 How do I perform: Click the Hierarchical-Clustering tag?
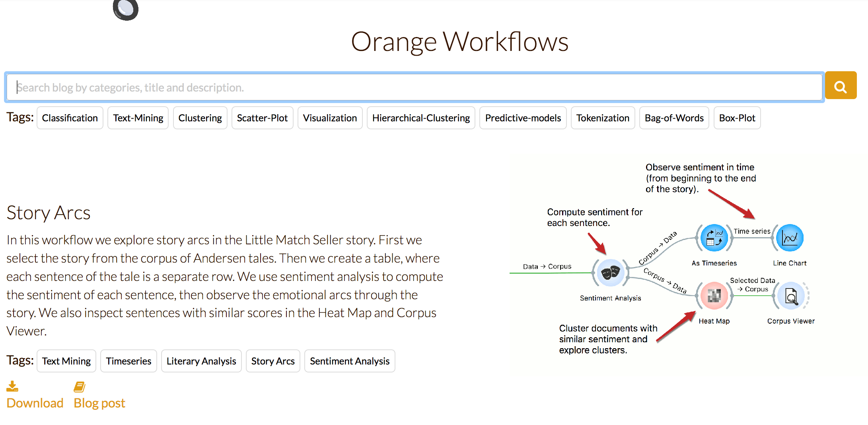[421, 118]
